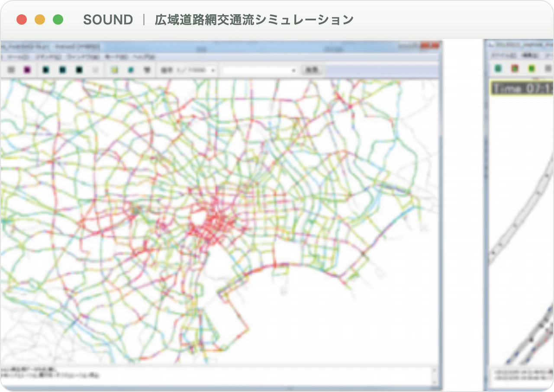The height and width of the screenshot is (392, 554).
Task: Click the middle of three dark square toolbar icons
Action: coord(63,70)
